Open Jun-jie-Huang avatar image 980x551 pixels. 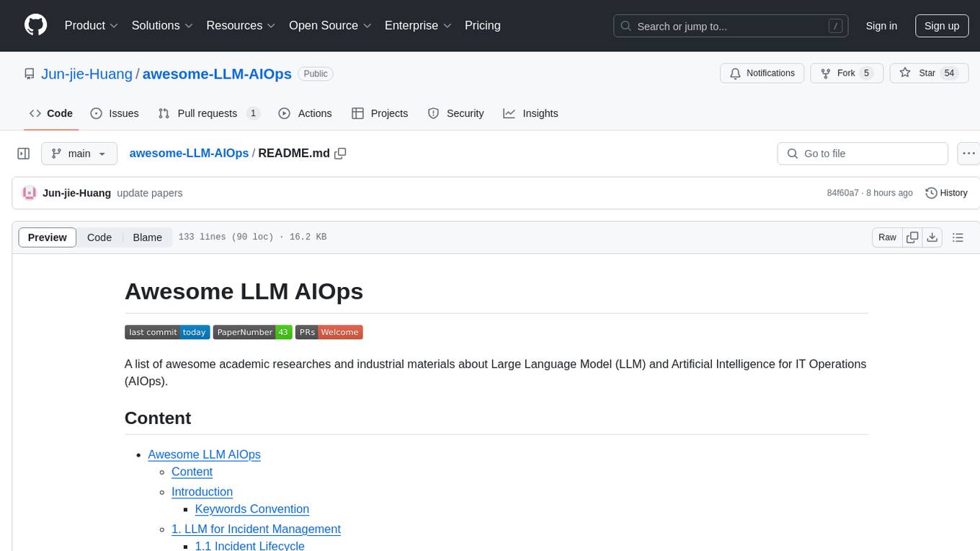[30, 193]
